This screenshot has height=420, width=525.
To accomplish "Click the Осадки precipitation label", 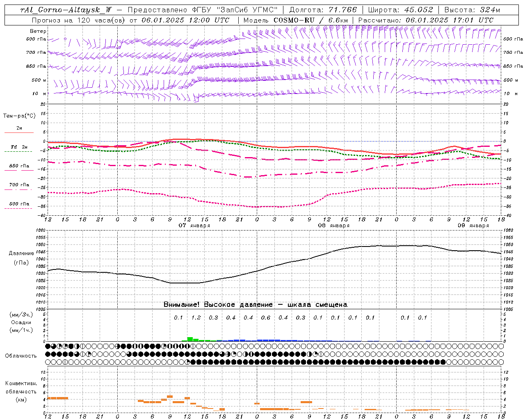I will coord(21,322).
